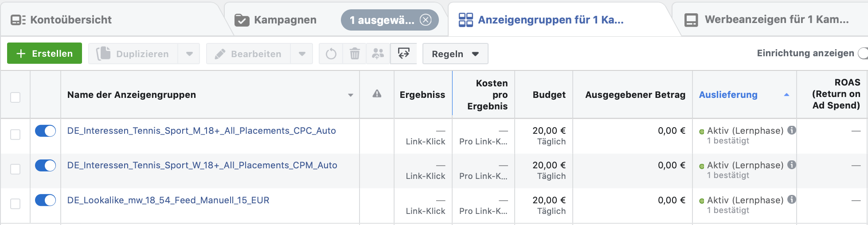This screenshot has height=225, width=868.
Task: Click the audience people icon in toolbar
Action: (x=378, y=54)
